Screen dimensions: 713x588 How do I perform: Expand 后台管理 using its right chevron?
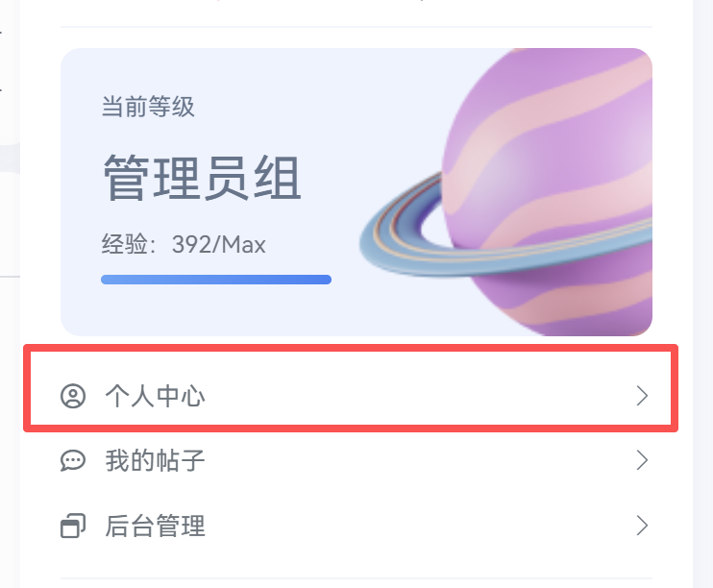[x=642, y=526]
